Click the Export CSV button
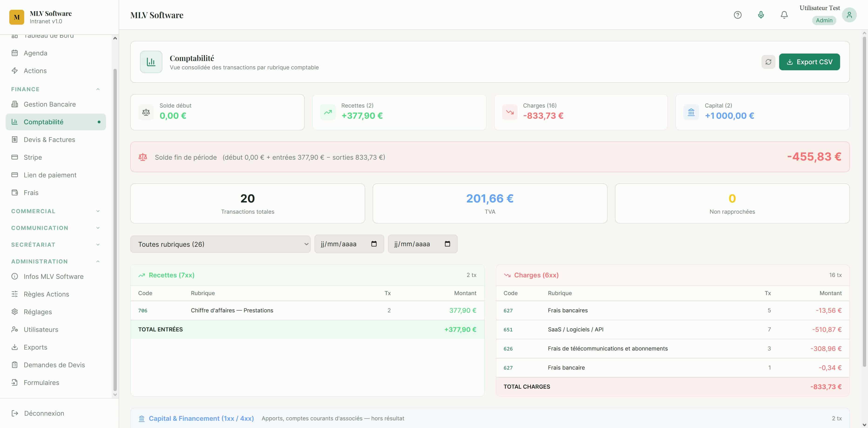The height and width of the screenshot is (428, 868). 809,62
